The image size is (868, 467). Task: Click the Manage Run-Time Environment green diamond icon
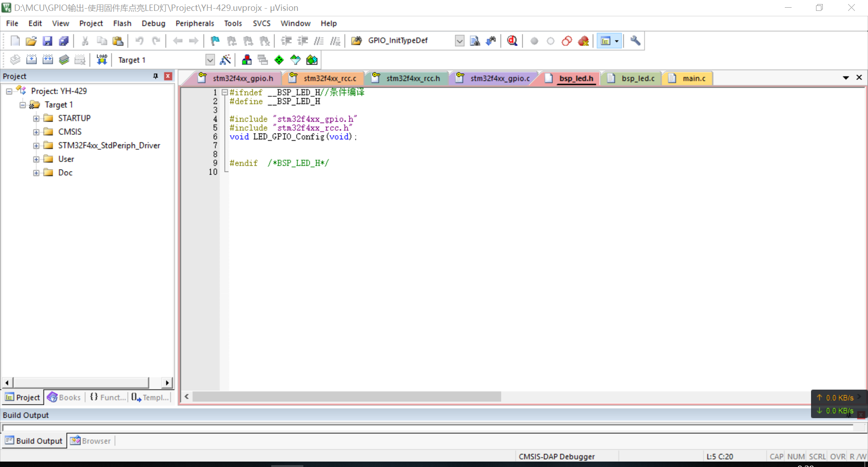279,60
